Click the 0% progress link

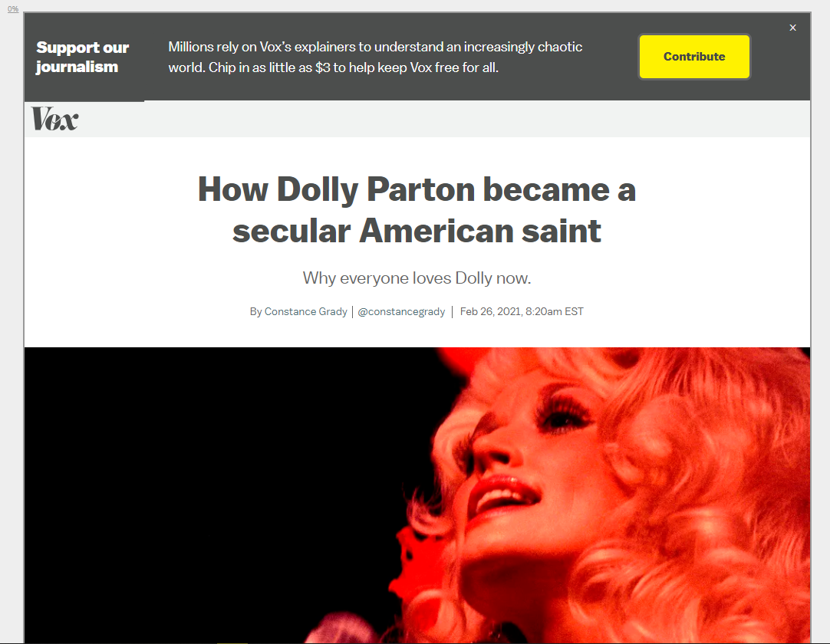13,8
